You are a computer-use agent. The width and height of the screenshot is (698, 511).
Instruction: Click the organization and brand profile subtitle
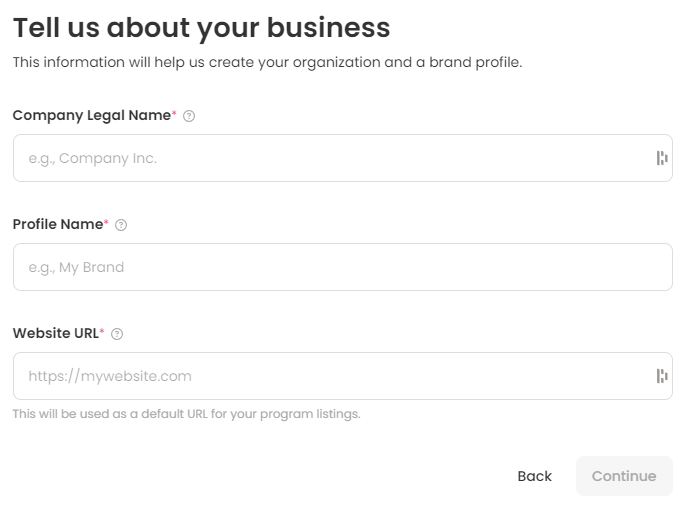pyautogui.click(x=267, y=62)
